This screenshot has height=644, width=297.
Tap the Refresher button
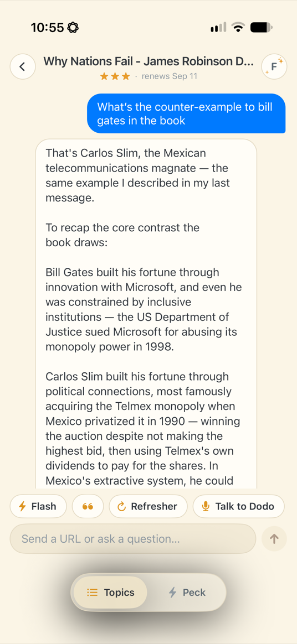148,506
